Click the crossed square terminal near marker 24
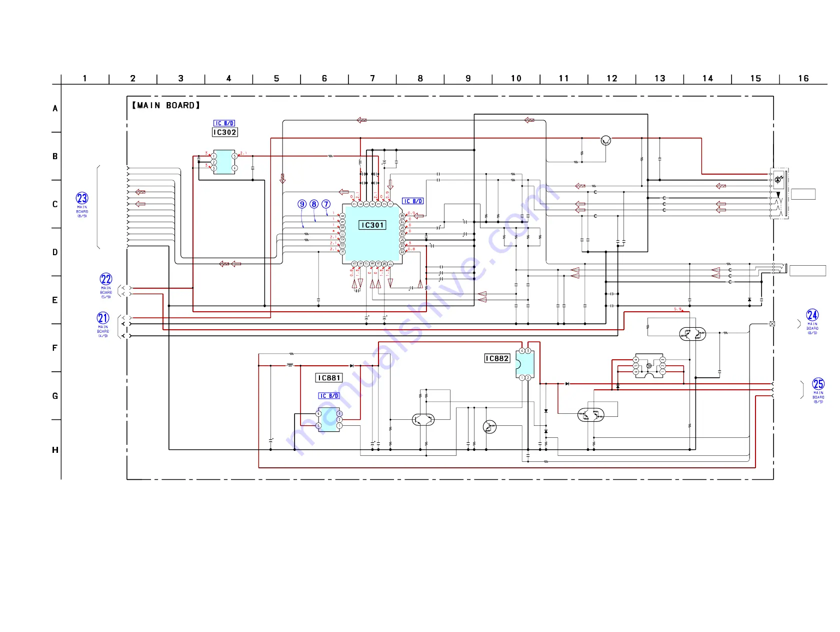 coord(772,324)
